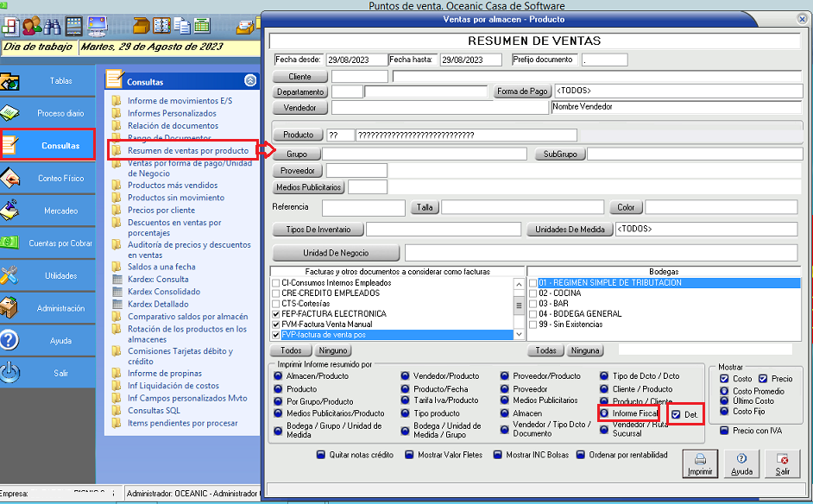Enable the 02 - COCINA bodega checkbox
Viewport: 813px width, 504px height.
533,293
